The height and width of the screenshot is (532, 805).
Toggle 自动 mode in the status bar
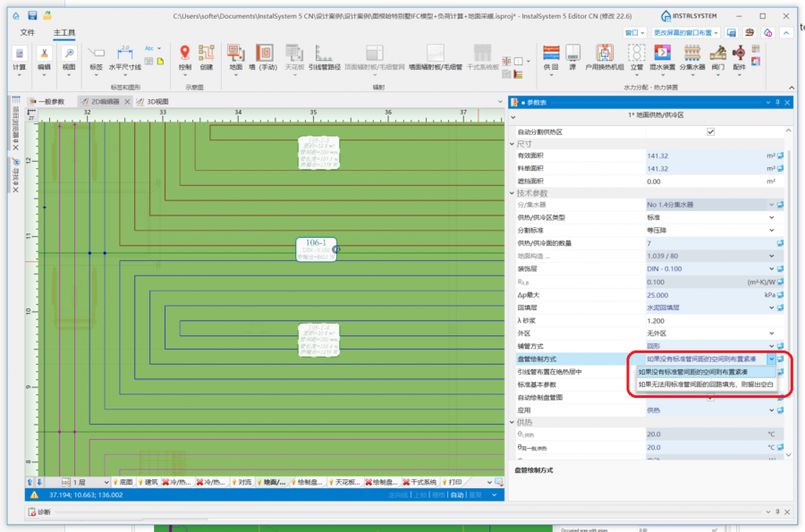pos(456,494)
